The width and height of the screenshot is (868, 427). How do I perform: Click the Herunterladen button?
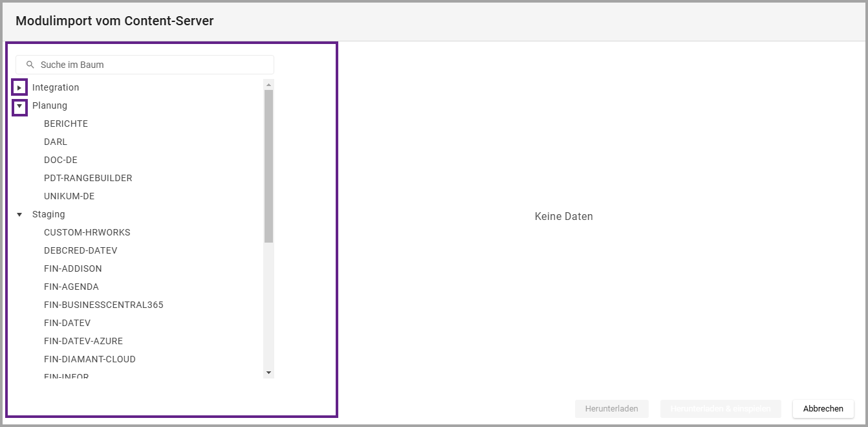coord(611,409)
